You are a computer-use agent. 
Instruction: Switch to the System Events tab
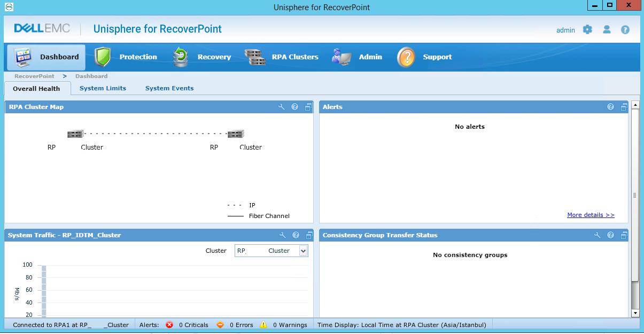[x=169, y=88]
